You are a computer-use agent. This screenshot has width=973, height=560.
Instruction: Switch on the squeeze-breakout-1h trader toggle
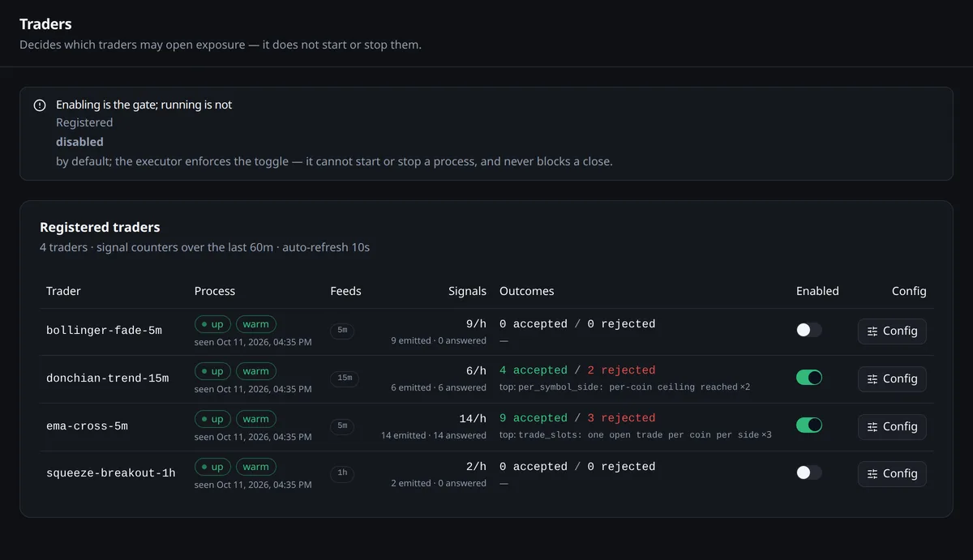click(x=809, y=472)
